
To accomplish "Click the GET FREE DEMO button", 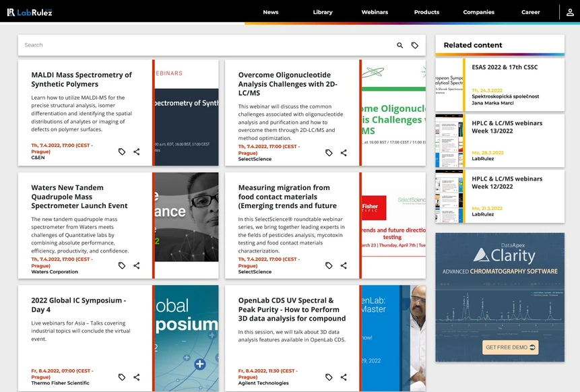I will coord(510,348).
